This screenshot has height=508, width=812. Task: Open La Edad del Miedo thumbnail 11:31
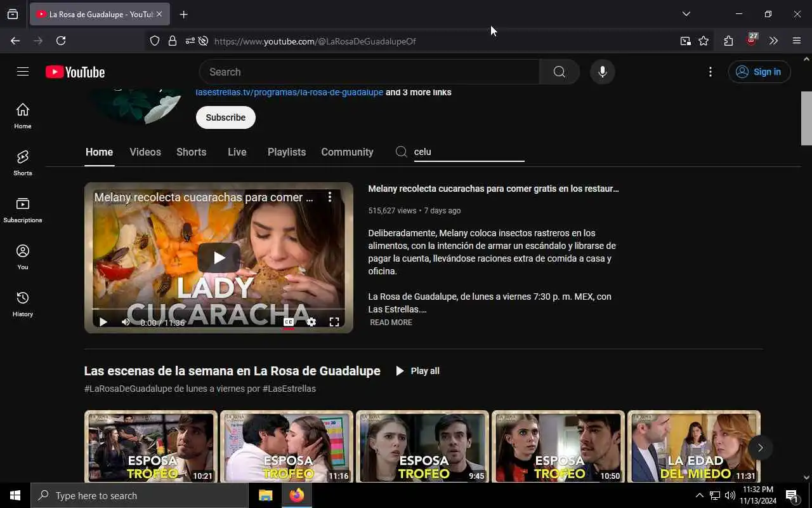pyautogui.click(x=694, y=446)
